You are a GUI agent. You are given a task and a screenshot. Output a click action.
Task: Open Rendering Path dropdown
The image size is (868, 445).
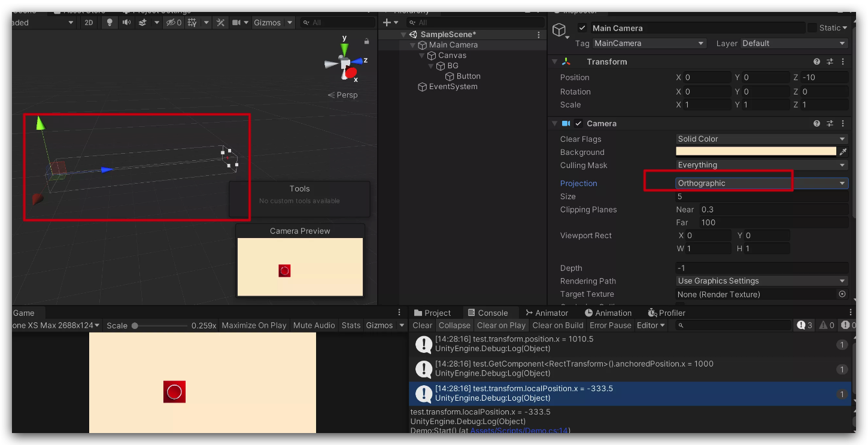pos(761,281)
